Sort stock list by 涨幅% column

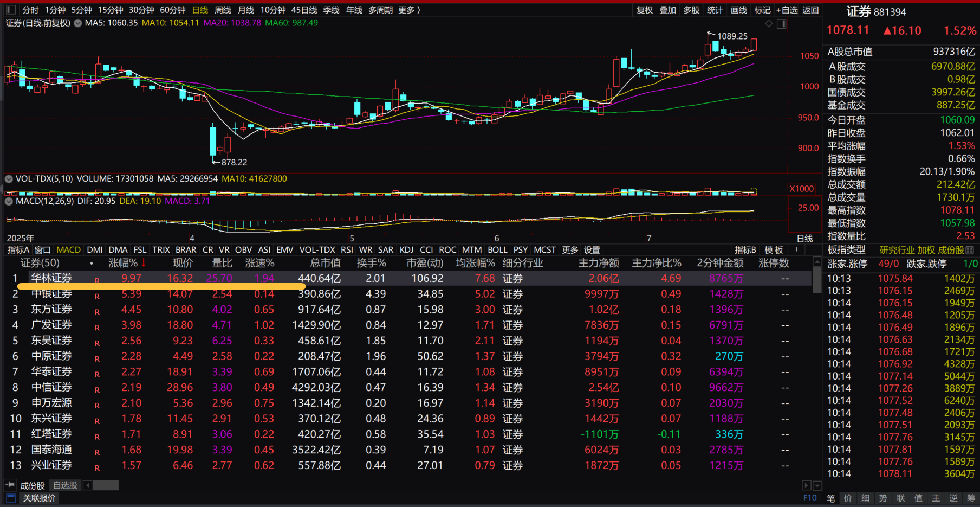pyautogui.click(x=124, y=263)
